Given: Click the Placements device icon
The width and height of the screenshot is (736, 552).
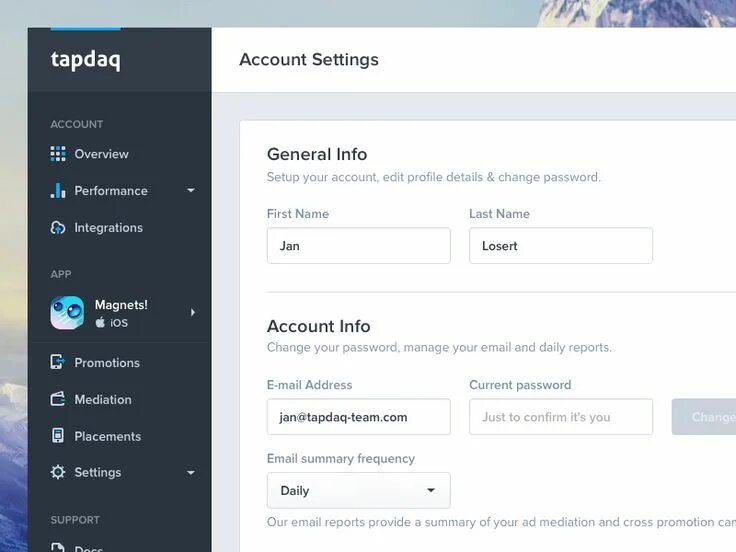Looking at the screenshot, I should [x=58, y=436].
